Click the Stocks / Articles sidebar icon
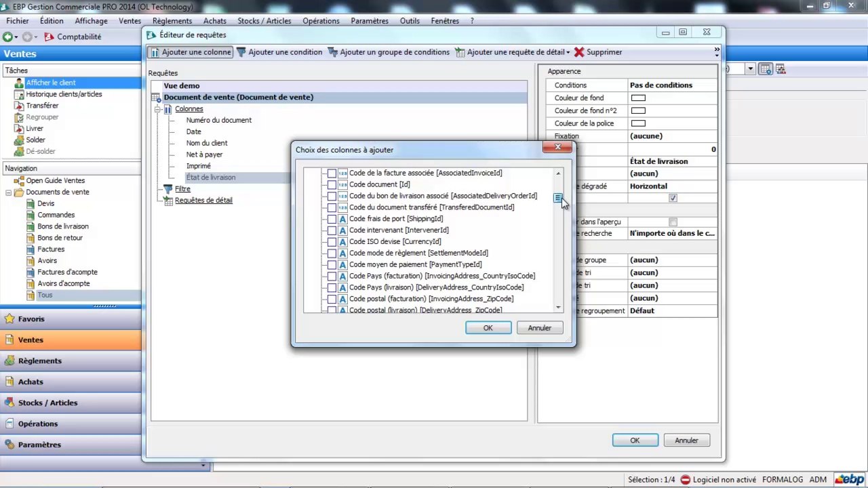Viewport: 868px width, 488px height. coord(9,403)
